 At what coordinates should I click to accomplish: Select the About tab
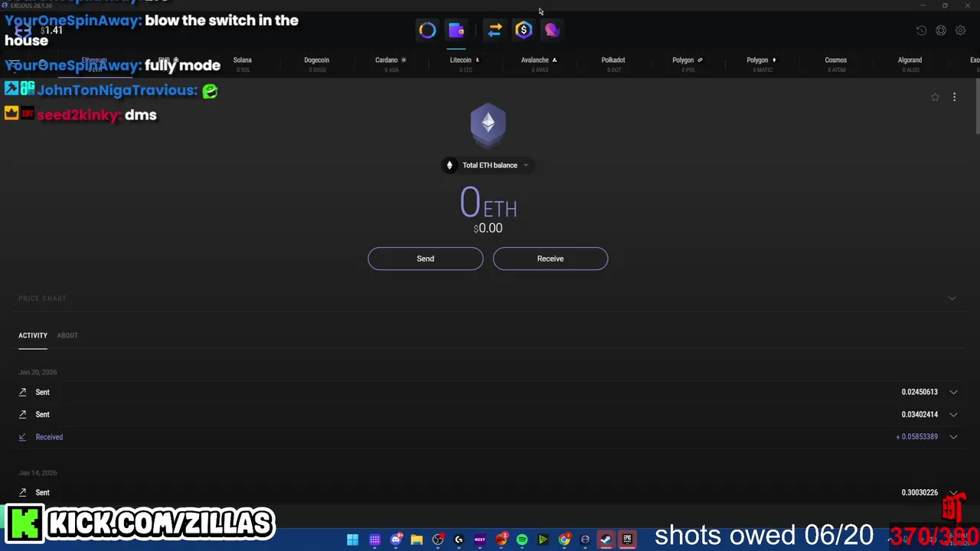coord(67,335)
